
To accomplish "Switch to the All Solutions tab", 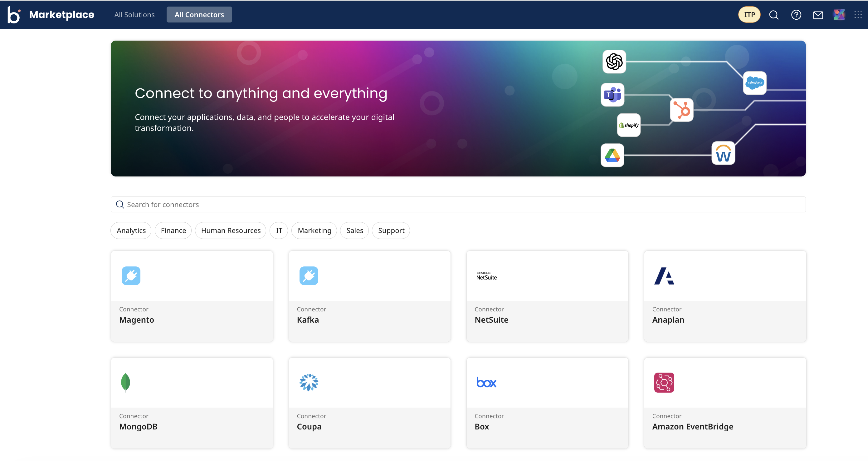I will point(134,15).
